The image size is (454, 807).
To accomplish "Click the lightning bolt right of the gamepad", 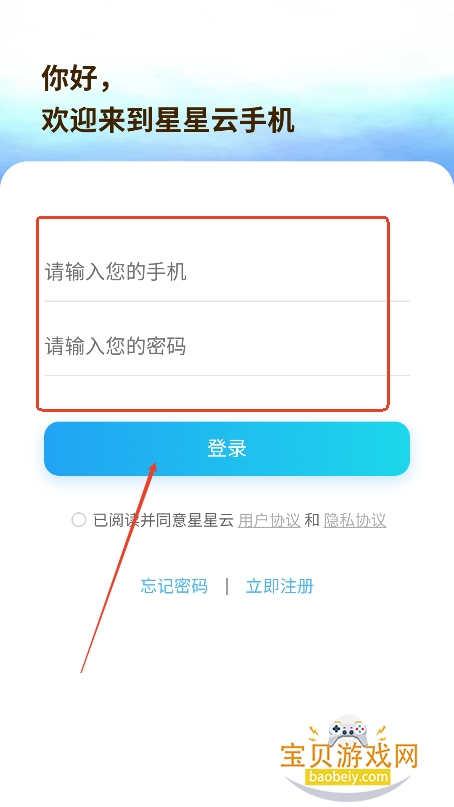I will 380,731.
